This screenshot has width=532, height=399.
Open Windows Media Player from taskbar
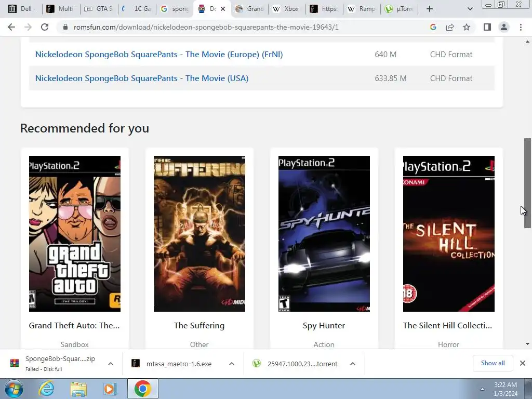pyautogui.click(x=110, y=389)
